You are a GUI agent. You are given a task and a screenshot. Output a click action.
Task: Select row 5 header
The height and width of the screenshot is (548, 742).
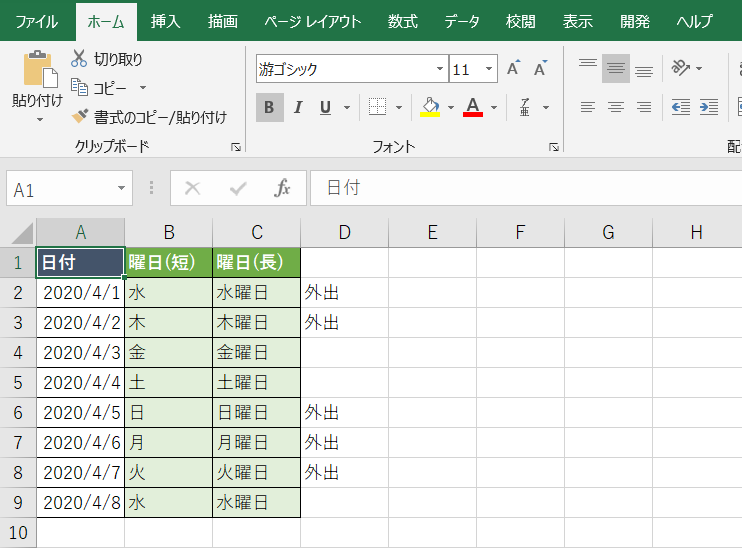tap(18, 382)
